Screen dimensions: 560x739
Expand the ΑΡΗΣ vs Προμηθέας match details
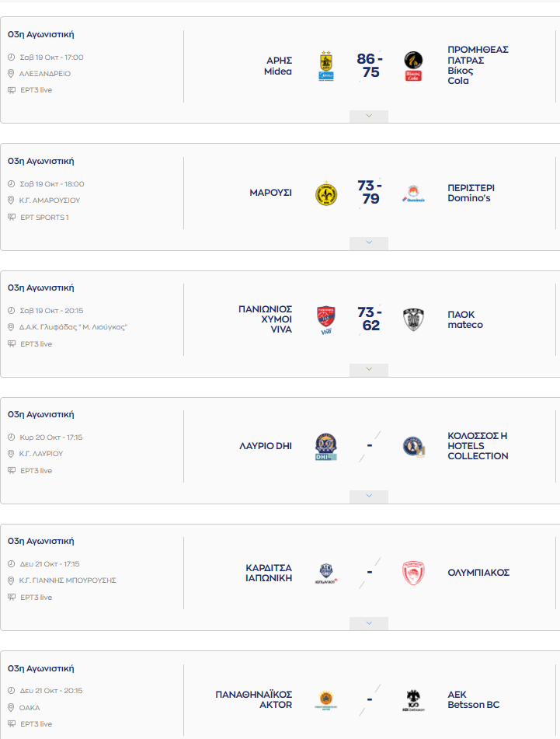(x=369, y=116)
